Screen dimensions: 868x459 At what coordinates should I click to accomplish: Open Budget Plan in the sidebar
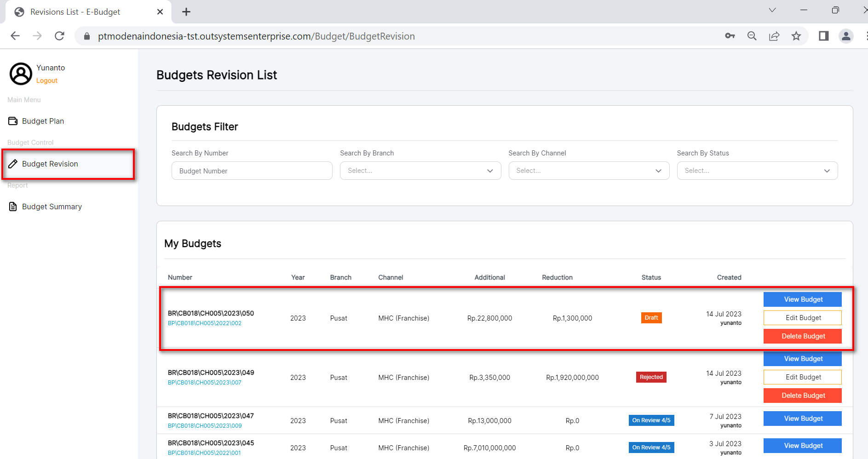[x=43, y=121]
